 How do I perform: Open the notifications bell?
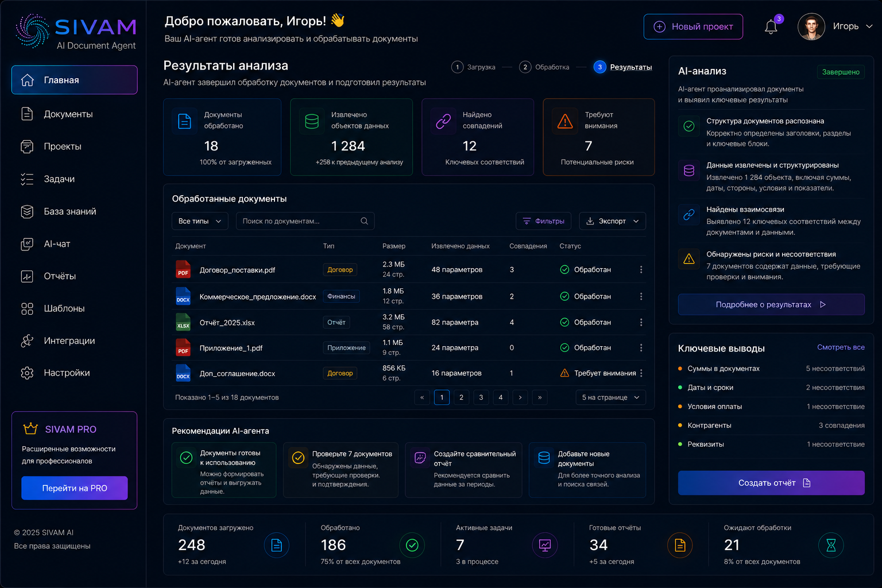[771, 26]
